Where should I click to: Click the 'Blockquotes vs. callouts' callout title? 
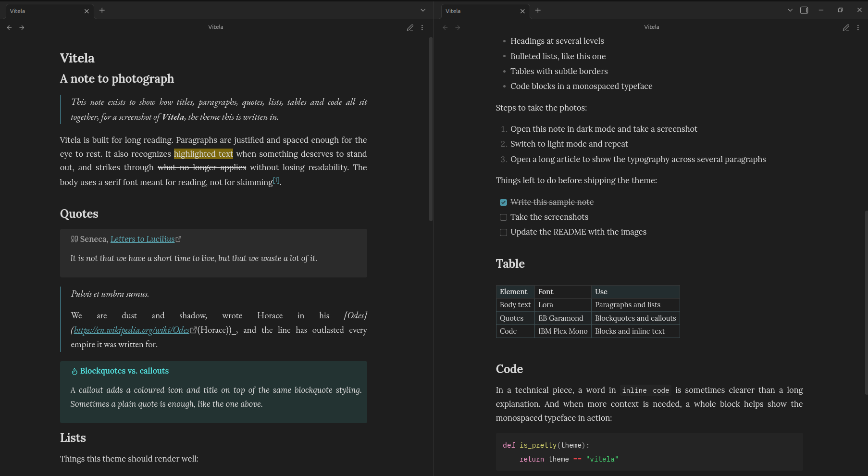(124, 371)
